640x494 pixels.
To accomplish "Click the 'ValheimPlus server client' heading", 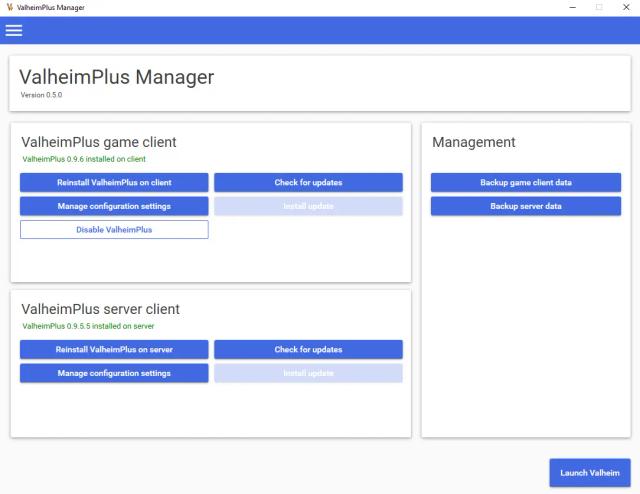I will pyautogui.click(x=100, y=309).
